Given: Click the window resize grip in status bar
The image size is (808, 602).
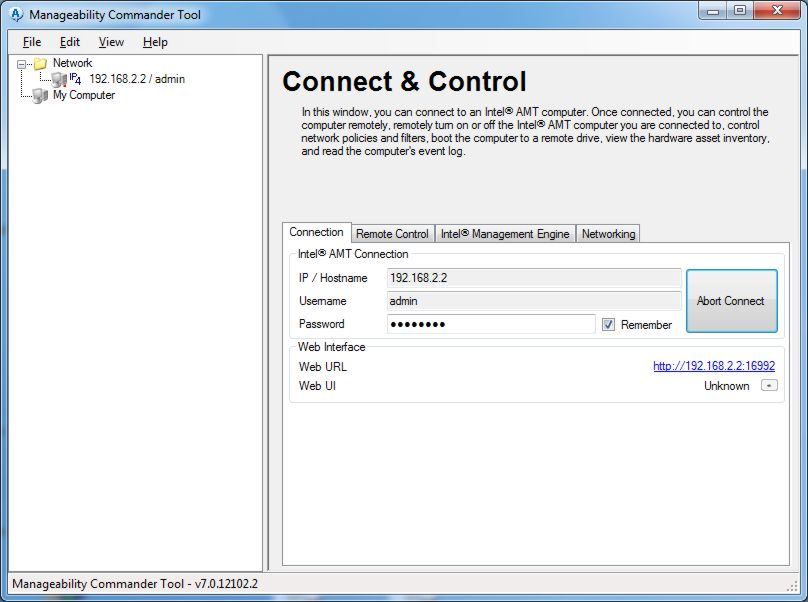Looking at the screenshot, I should 793,586.
